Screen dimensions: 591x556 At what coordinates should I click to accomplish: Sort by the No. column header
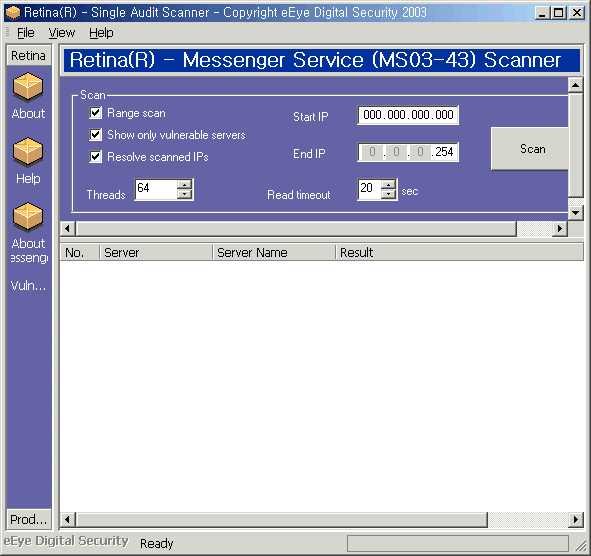[x=80, y=252]
